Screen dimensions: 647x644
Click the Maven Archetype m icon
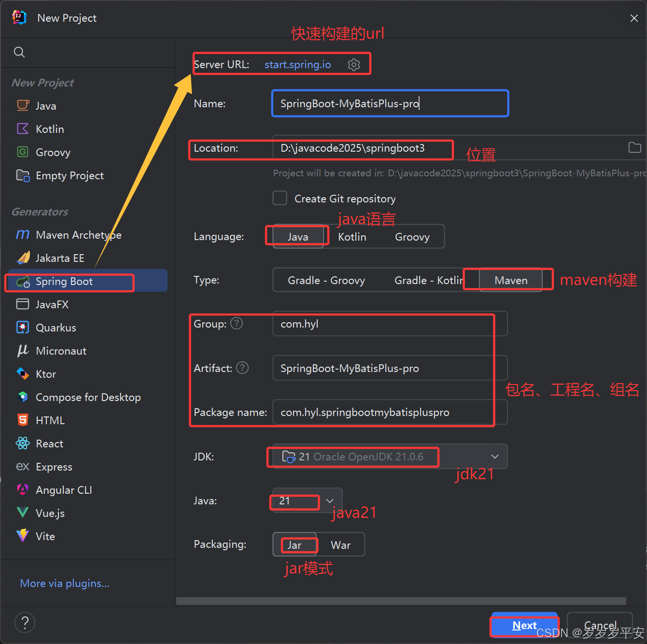coord(23,234)
